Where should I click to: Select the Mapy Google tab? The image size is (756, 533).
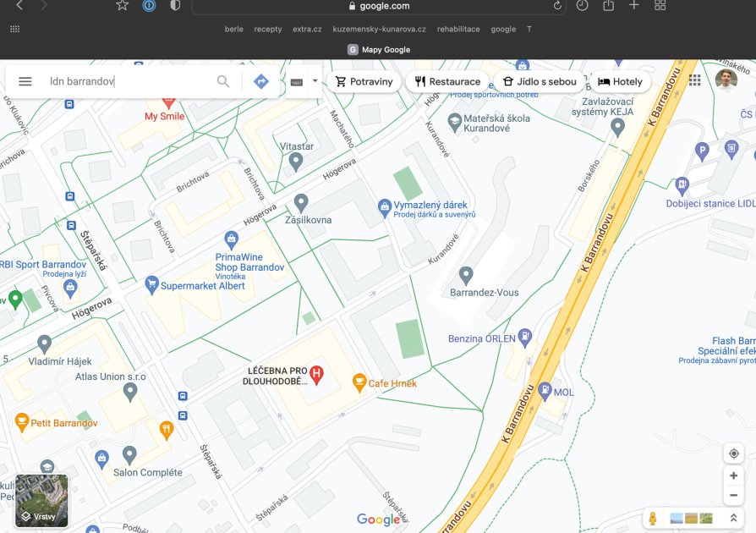pyautogui.click(x=379, y=49)
